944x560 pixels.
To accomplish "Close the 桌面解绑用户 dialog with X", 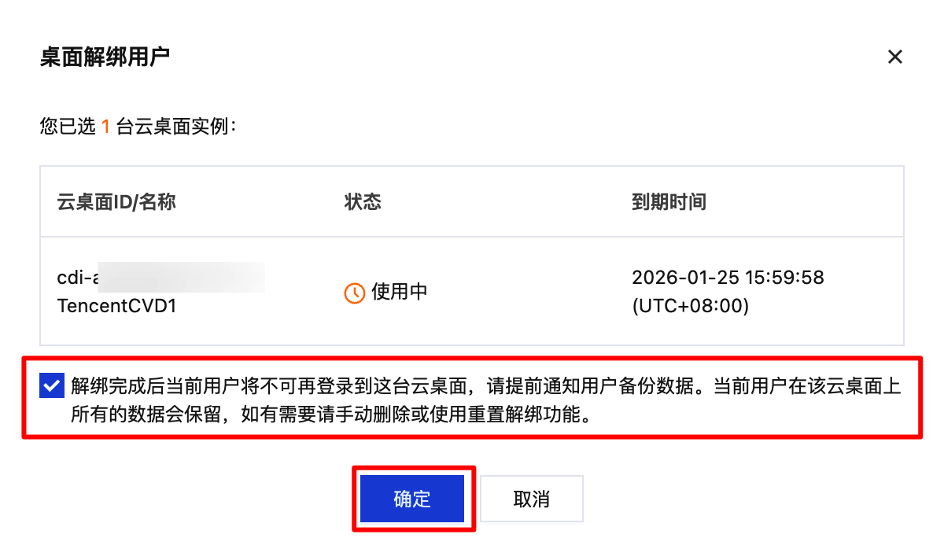I will (x=894, y=57).
